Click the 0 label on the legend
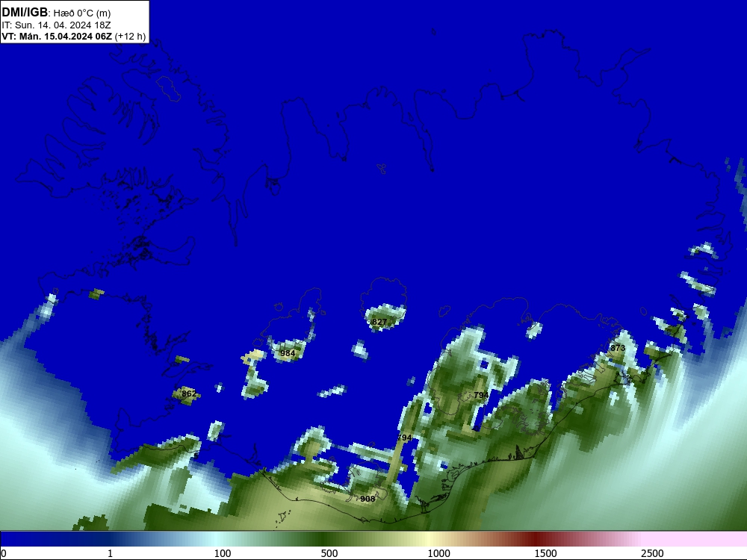 click(4, 553)
